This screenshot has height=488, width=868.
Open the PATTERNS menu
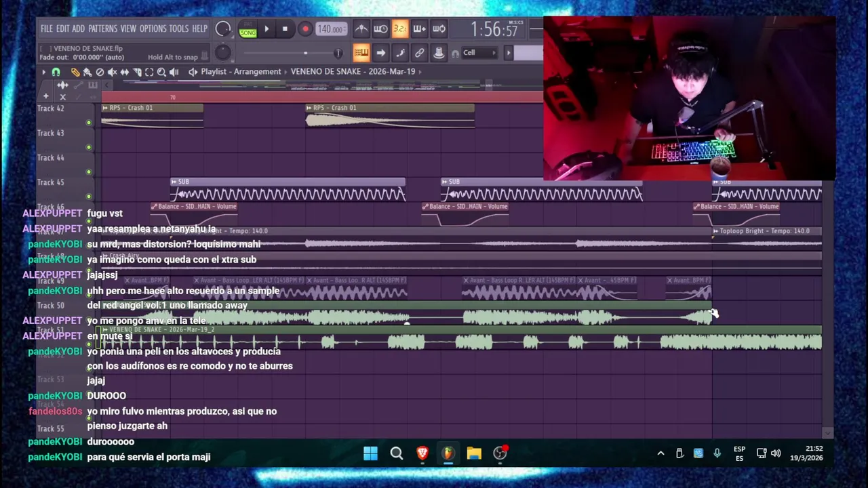pos(102,28)
